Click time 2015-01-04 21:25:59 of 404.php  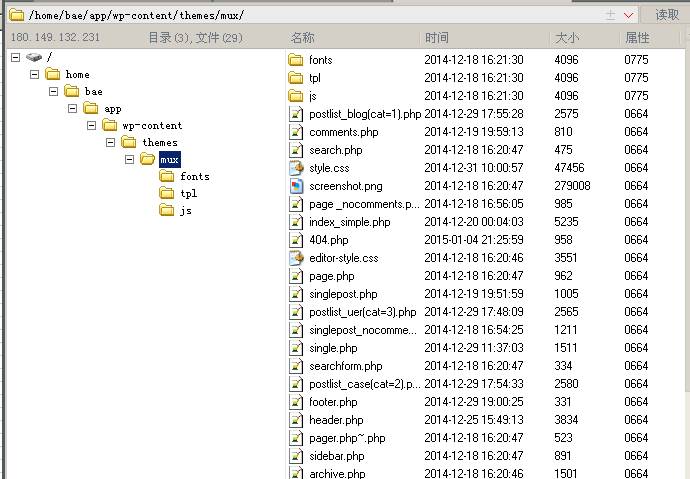[473, 240]
